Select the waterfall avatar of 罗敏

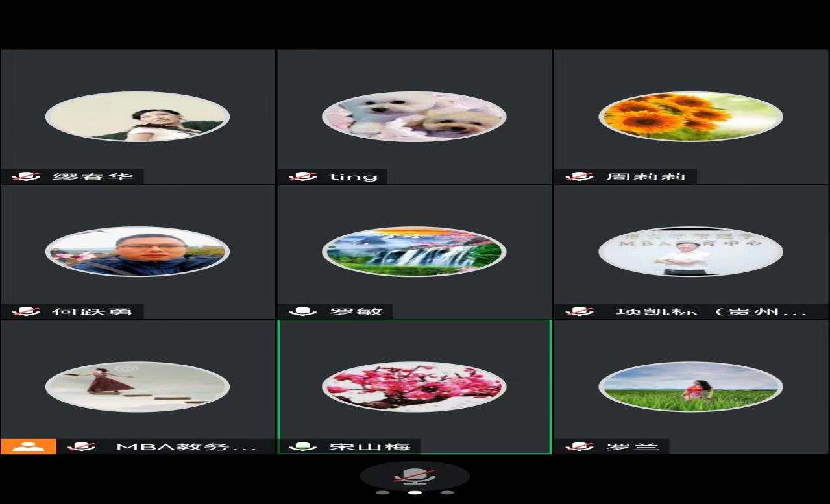click(x=414, y=252)
